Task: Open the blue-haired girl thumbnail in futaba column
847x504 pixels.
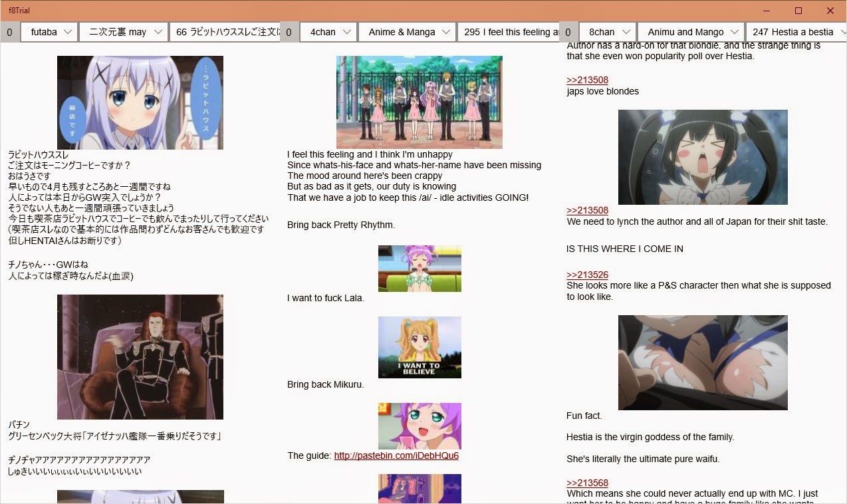Action: pos(140,102)
